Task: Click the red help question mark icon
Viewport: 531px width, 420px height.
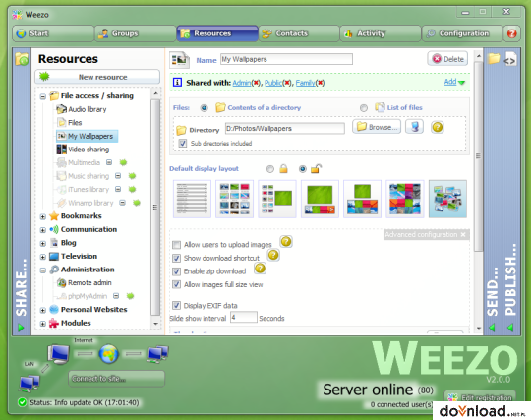Action: tap(511, 33)
